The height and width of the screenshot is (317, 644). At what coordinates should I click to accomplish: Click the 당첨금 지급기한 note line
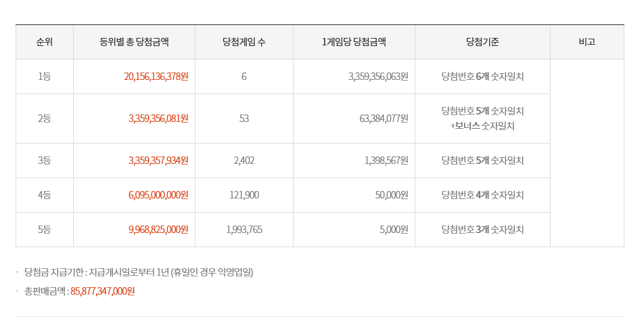coord(139,272)
